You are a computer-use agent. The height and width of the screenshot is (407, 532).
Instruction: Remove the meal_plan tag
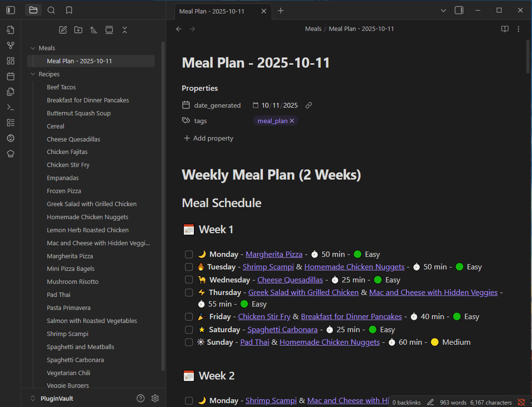292,121
